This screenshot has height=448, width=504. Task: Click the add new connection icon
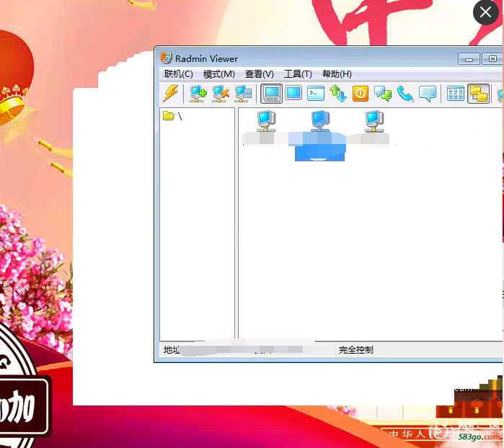click(x=198, y=94)
